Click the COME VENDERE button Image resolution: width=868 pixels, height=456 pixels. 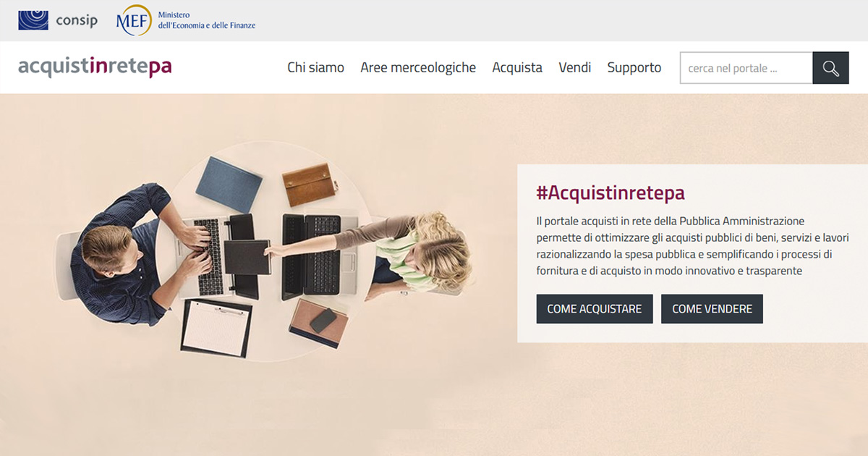(712, 308)
